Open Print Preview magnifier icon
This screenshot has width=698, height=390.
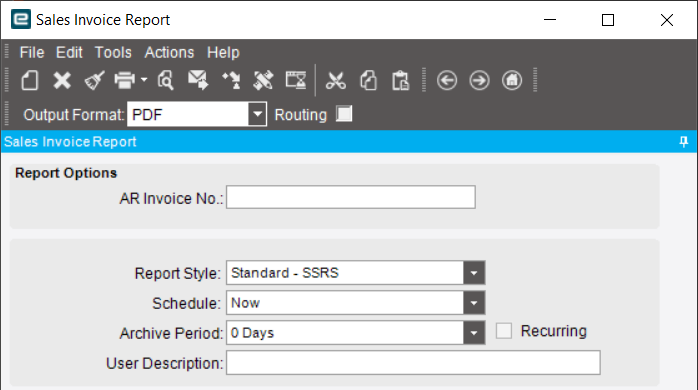coord(166,81)
